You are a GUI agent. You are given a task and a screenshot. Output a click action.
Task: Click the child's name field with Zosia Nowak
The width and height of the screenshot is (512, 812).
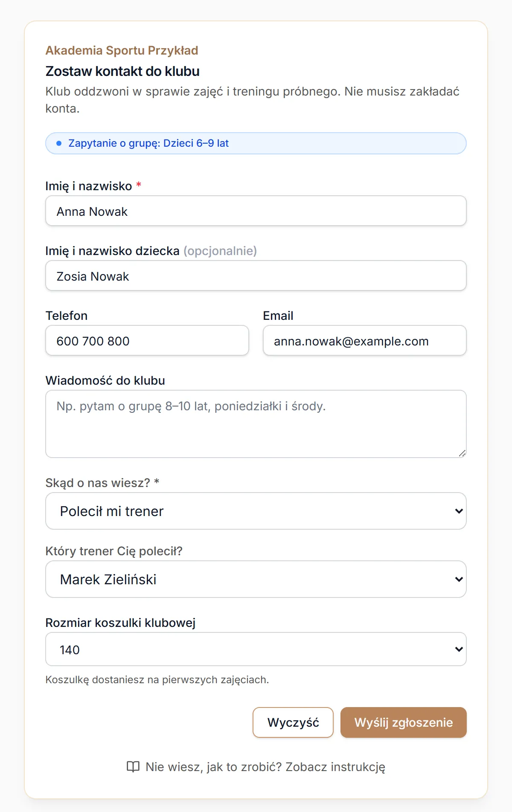click(x=256, y=275)
